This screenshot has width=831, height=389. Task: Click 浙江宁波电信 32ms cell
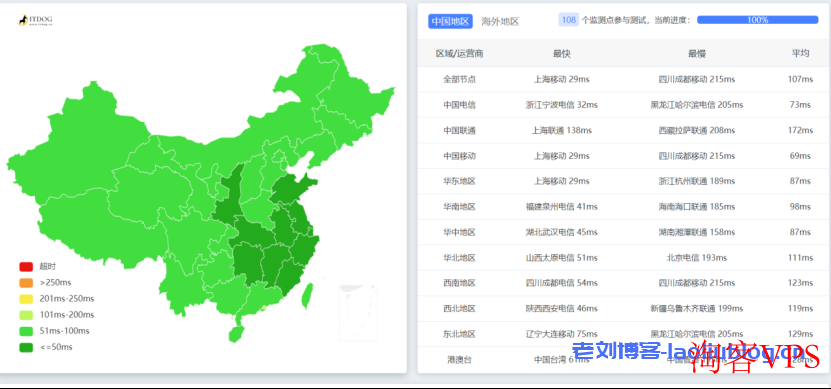(562, 105)
